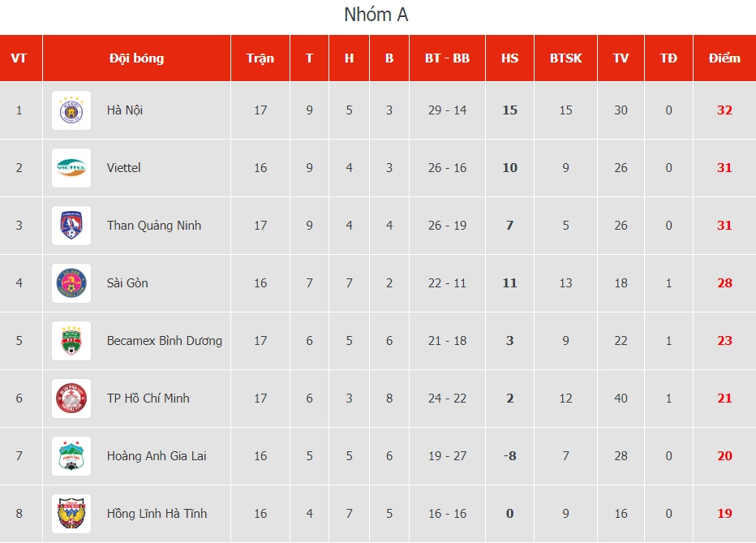Click the Đội bóng column header
Image resolution: width=756 pixels, height=543 pixels.
pos(137,58)
